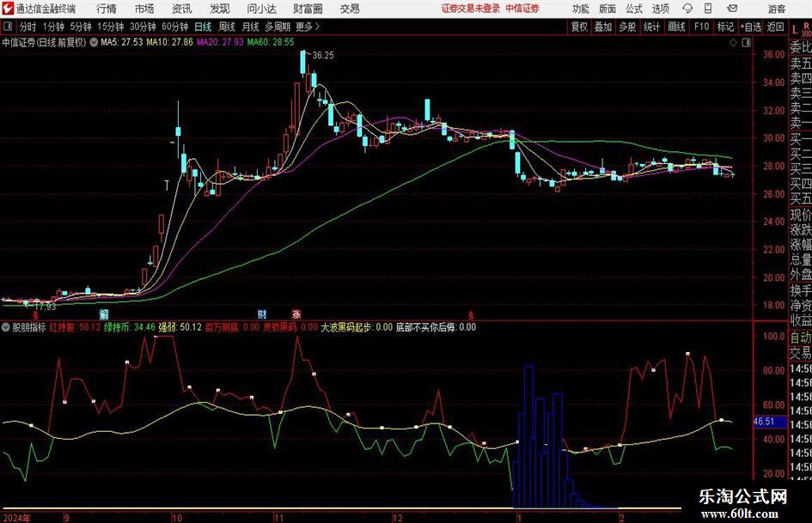Open the 市场 menu
Image resolution: width=812 pixels, height=523 pixels.
[144, 9]
